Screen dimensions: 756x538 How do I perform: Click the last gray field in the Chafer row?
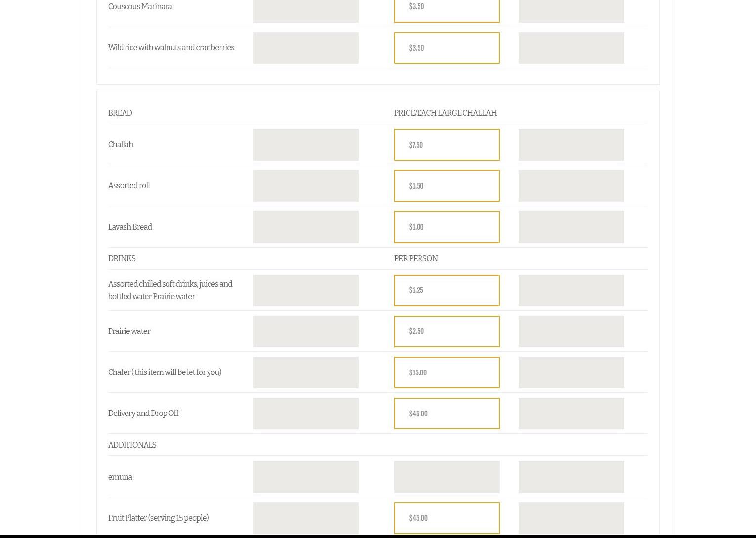(571, 372)
